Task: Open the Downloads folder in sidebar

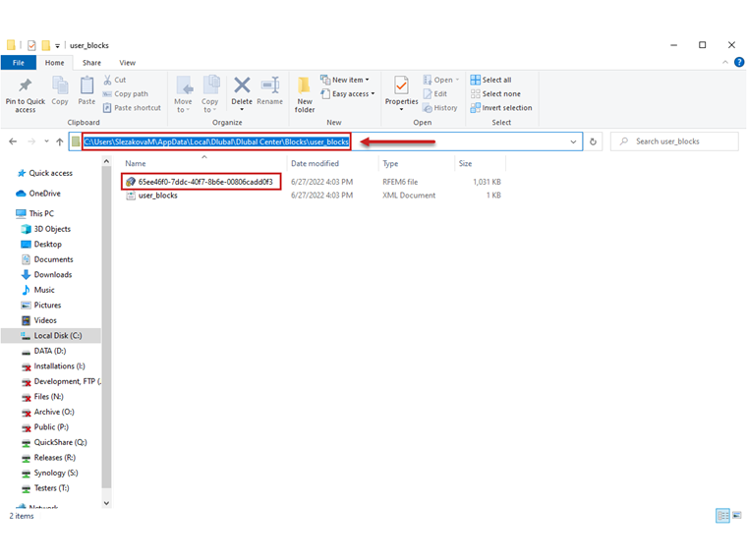Action: [47, 275]
